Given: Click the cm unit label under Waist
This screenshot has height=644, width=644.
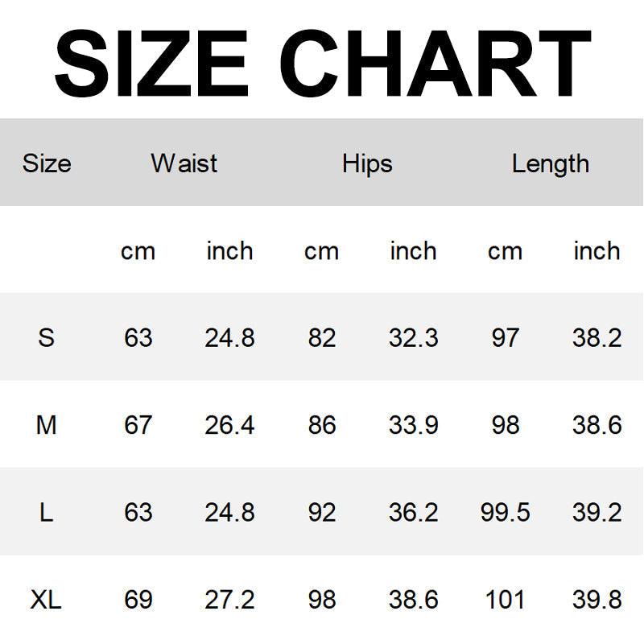Looking at the screenshot, I should pyautogui.click(x=138, y=251).
